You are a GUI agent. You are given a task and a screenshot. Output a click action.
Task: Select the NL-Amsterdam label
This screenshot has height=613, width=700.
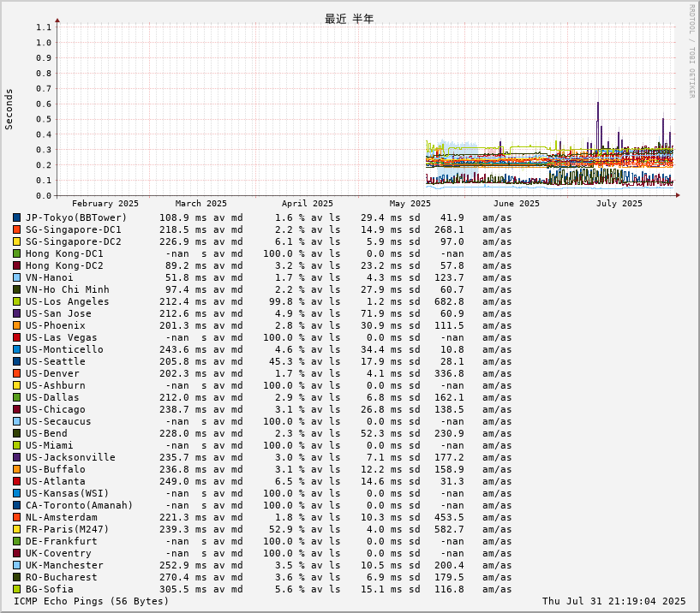pyautogui.click(x=61, y=517)
